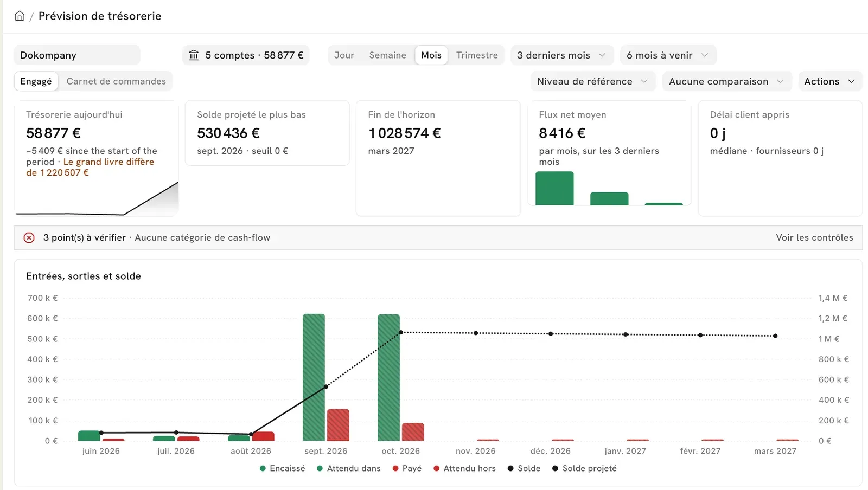
Task: Toggle the Attendu dans legend entry
Action: pos(348,468)
